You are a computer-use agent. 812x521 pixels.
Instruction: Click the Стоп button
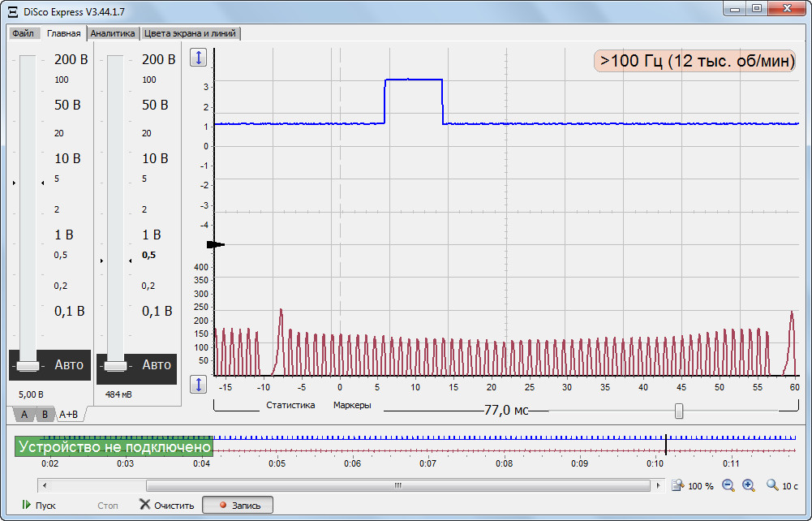tap(108, 506)
